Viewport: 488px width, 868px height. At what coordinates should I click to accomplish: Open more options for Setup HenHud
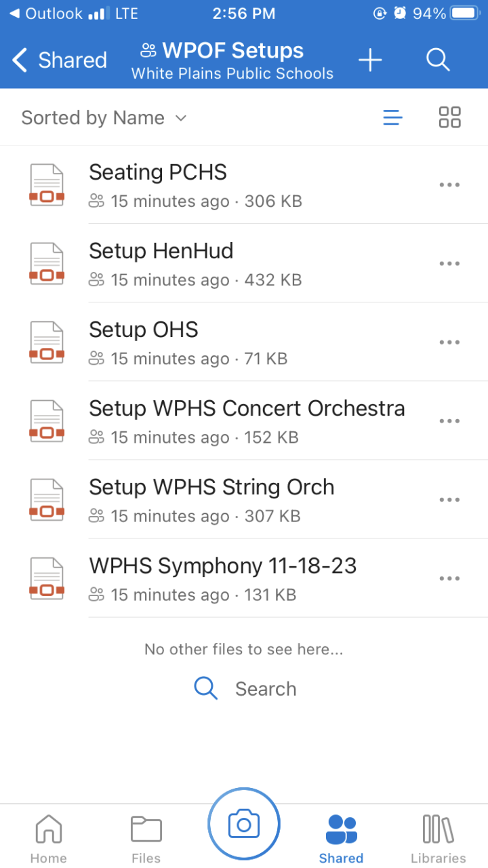449,263
